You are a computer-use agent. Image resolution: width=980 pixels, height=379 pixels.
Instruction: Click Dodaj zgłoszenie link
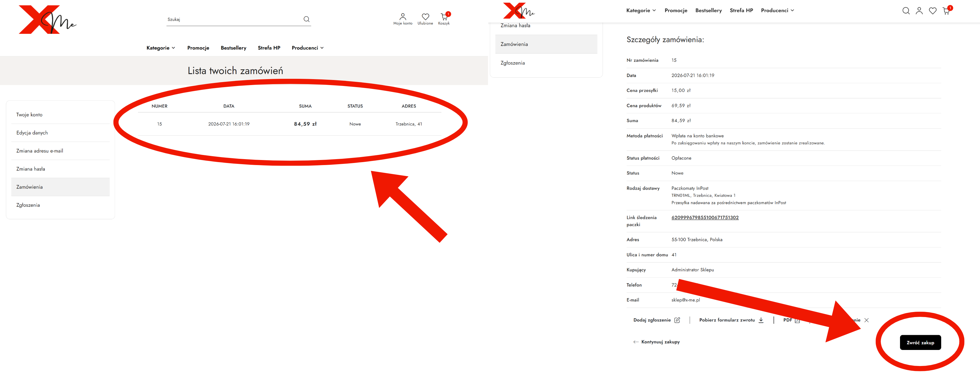click(652, 320)
